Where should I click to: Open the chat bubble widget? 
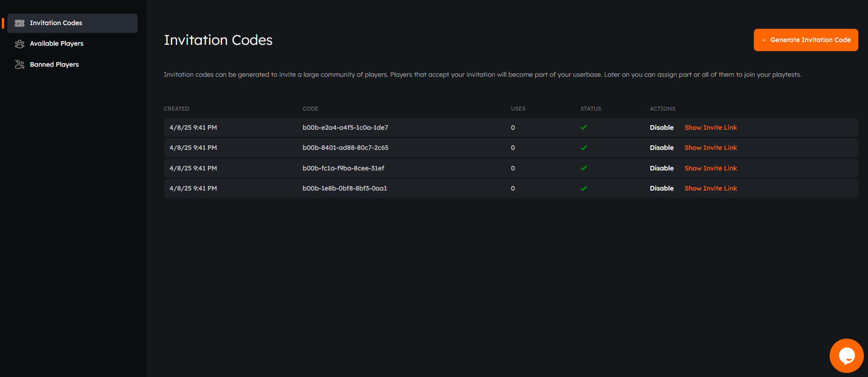pyautogui.click(x=847, y=356)
